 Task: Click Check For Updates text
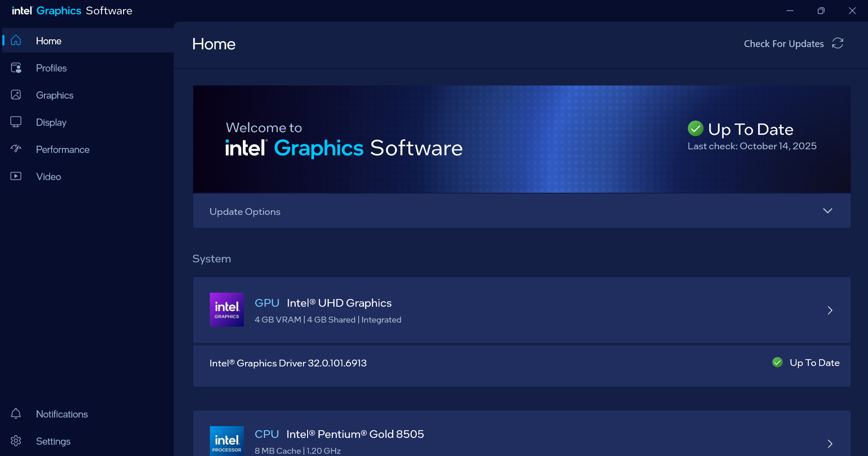tap(784, 44)
